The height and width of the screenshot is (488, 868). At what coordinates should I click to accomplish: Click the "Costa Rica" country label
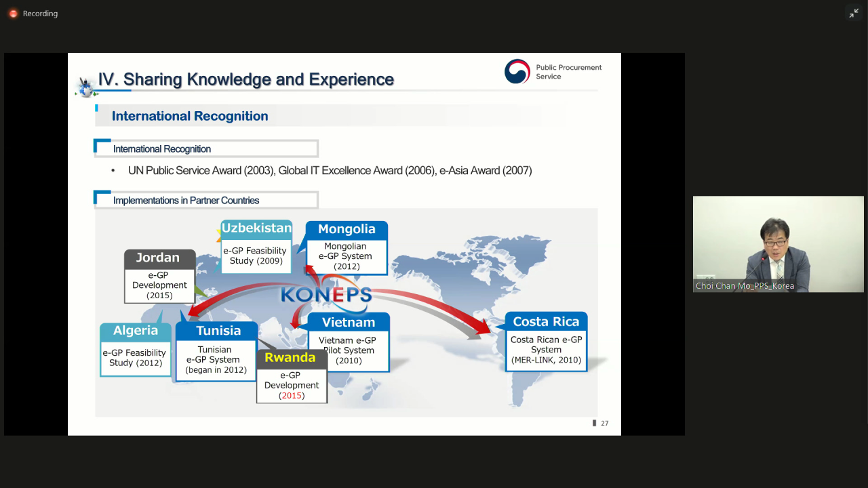[x=546, y=322]
